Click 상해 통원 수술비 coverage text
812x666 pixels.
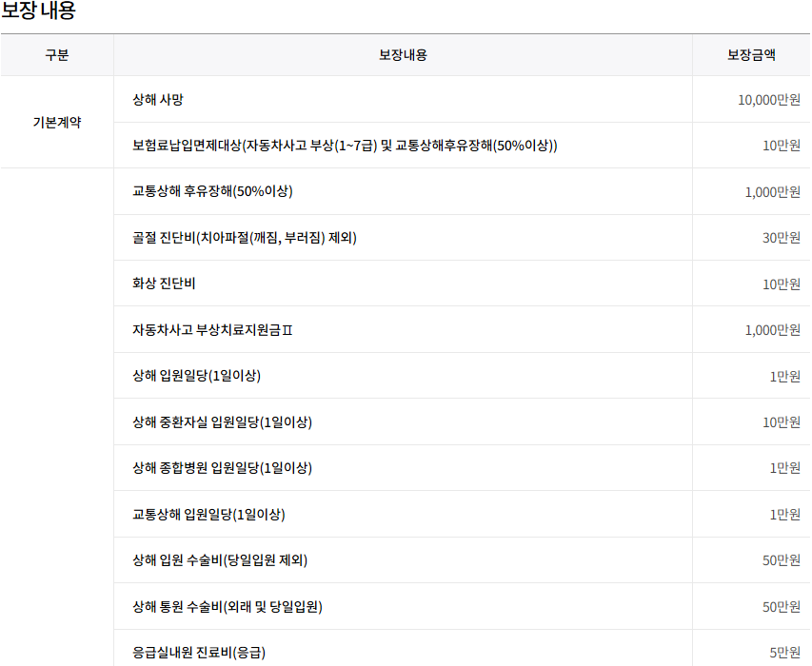pos(227,606)
